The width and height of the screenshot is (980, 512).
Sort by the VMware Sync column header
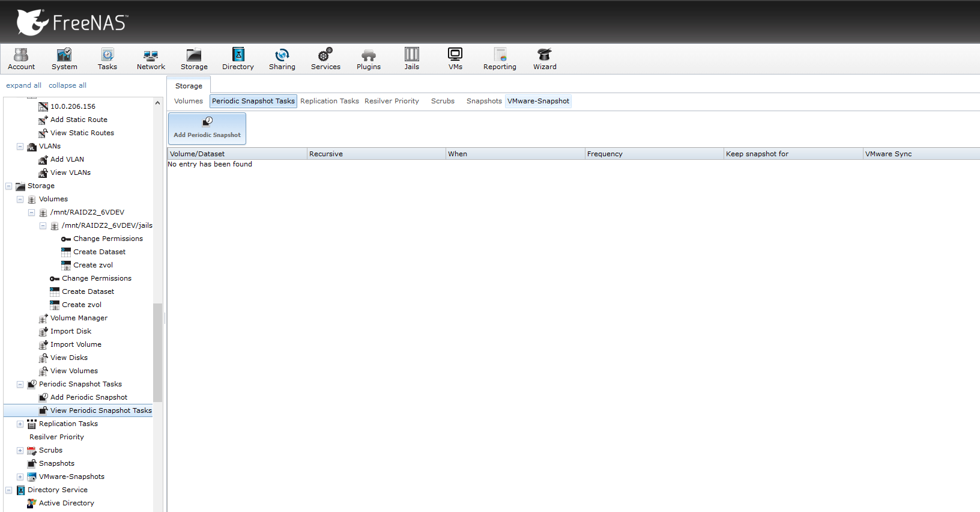coord(922,154)
